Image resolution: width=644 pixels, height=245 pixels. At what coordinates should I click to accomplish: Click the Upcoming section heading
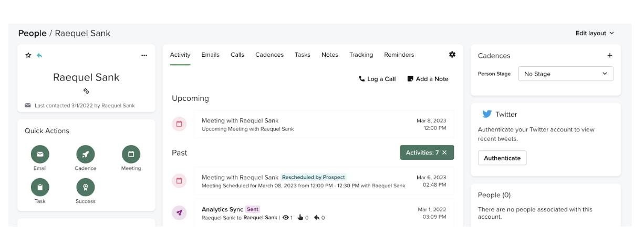[x=190, y=98]
